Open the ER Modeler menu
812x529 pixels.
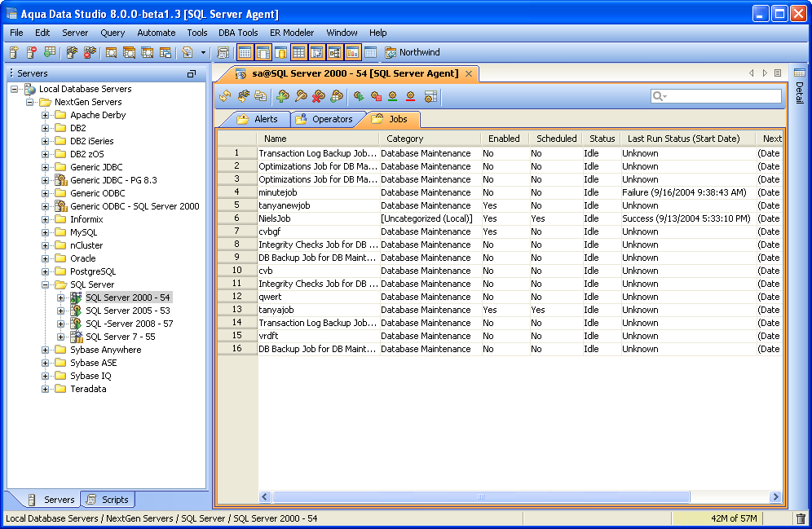tap(292, 33)
